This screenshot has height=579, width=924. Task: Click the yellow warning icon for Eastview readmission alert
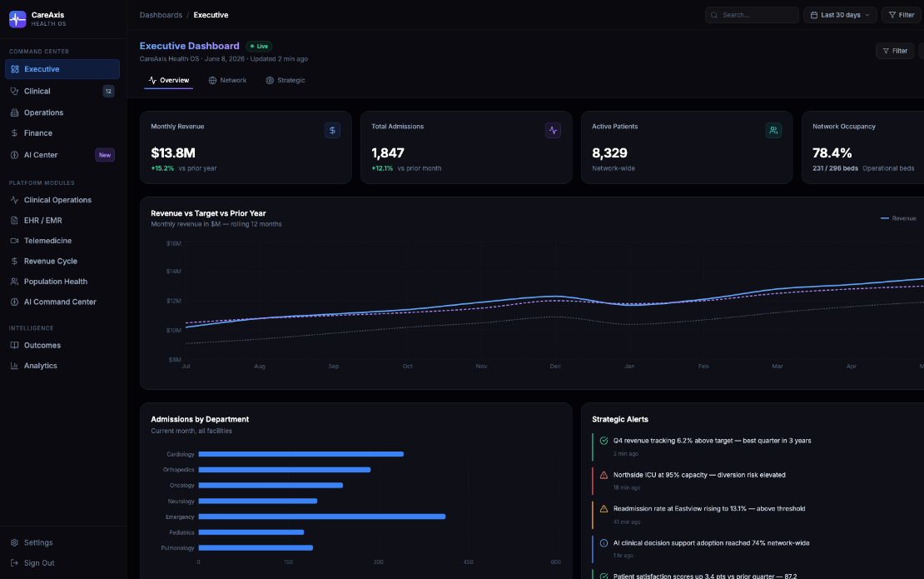604,509
